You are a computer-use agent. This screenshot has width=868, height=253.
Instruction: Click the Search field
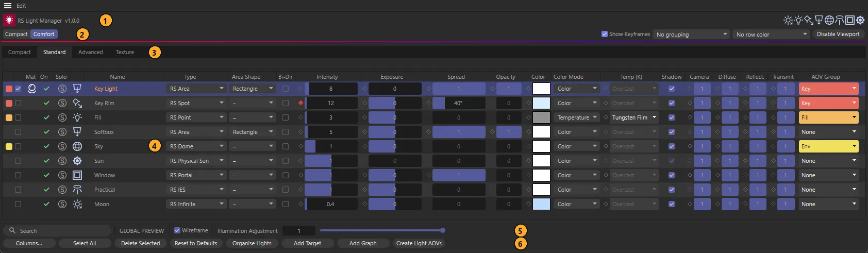click(57, 230)
